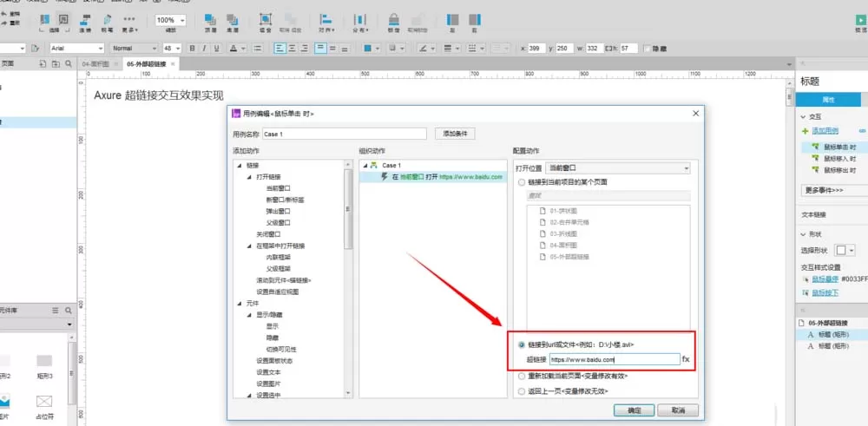The image size is (868, 426).
Task: Toggle the Bold formatting button
Action: 192,49
